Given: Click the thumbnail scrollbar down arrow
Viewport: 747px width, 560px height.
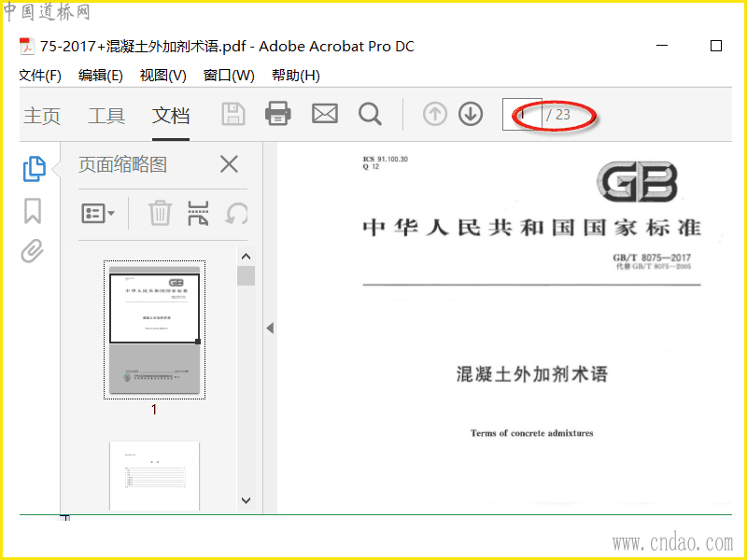Looking at the screenshot, I should pyautogui.click(x=246, y=500).
